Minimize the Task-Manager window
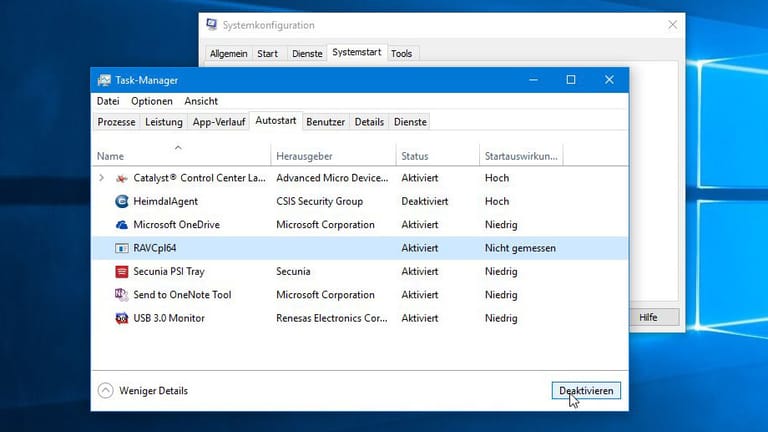 tap(533, 80)
